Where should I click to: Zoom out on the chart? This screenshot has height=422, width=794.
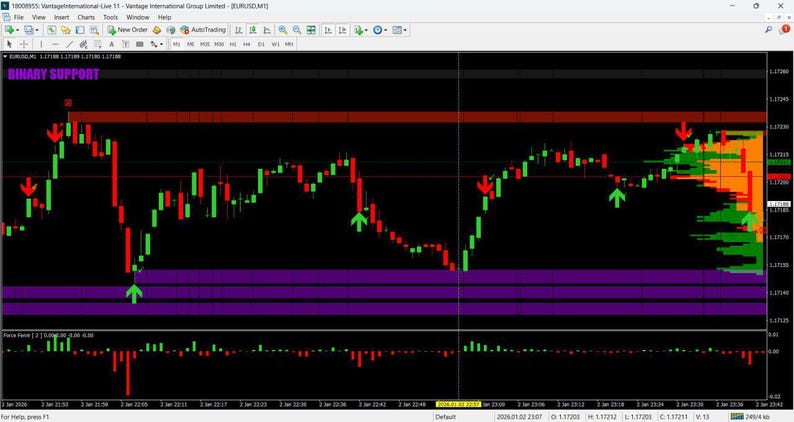pyautogui.click(x=297, y=30)
